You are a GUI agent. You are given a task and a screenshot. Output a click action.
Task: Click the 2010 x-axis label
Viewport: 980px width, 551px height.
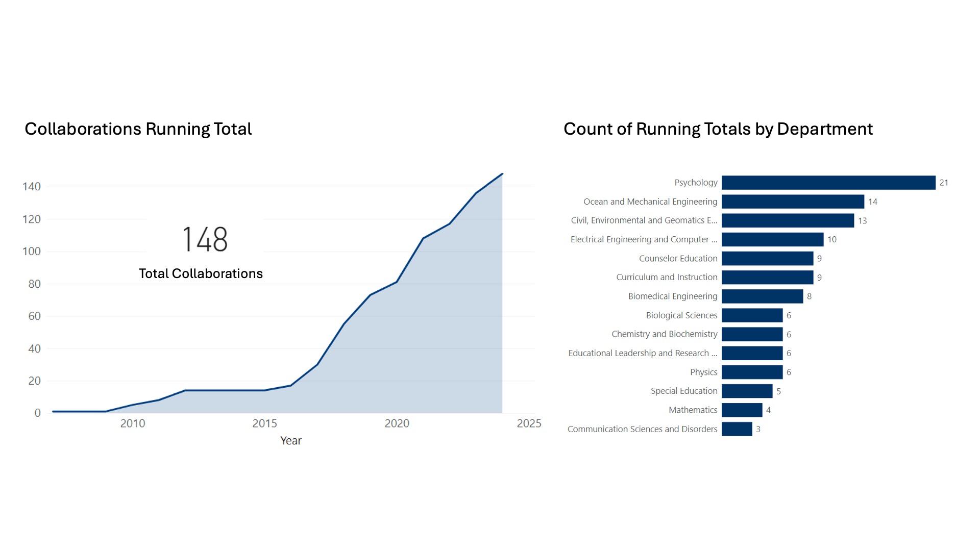133,423
